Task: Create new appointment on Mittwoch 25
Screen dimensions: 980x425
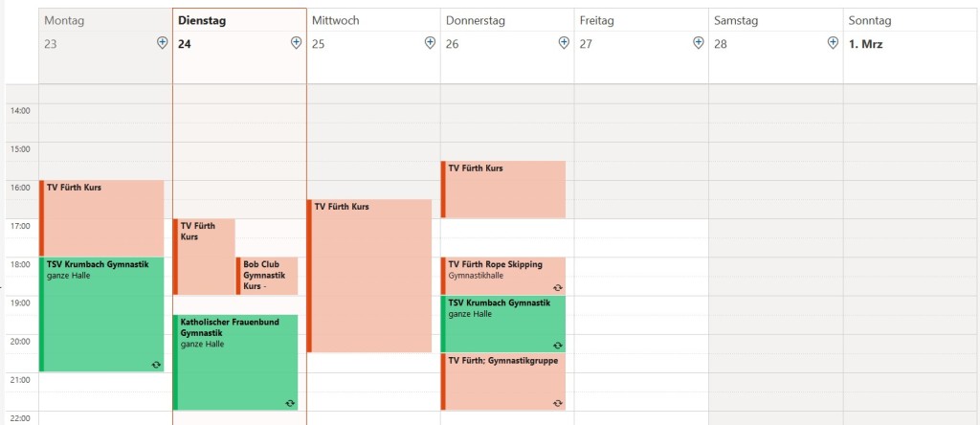Action: [x=431, y=43]
